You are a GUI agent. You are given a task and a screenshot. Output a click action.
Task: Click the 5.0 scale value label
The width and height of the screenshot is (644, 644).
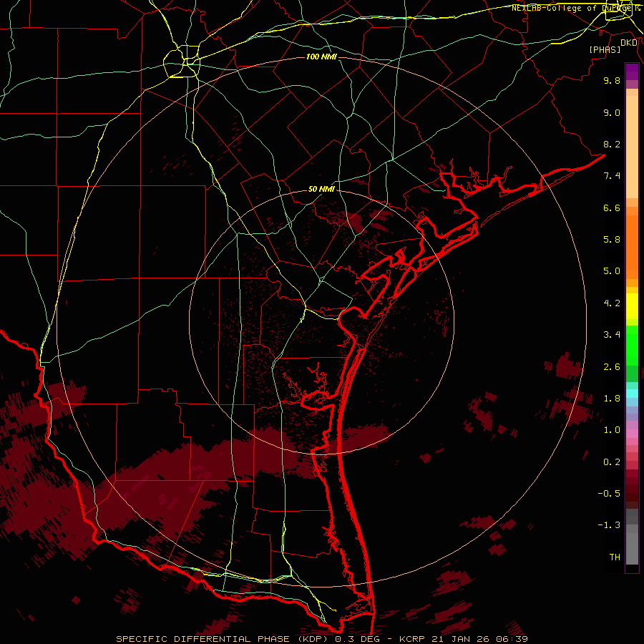point(612,271)
